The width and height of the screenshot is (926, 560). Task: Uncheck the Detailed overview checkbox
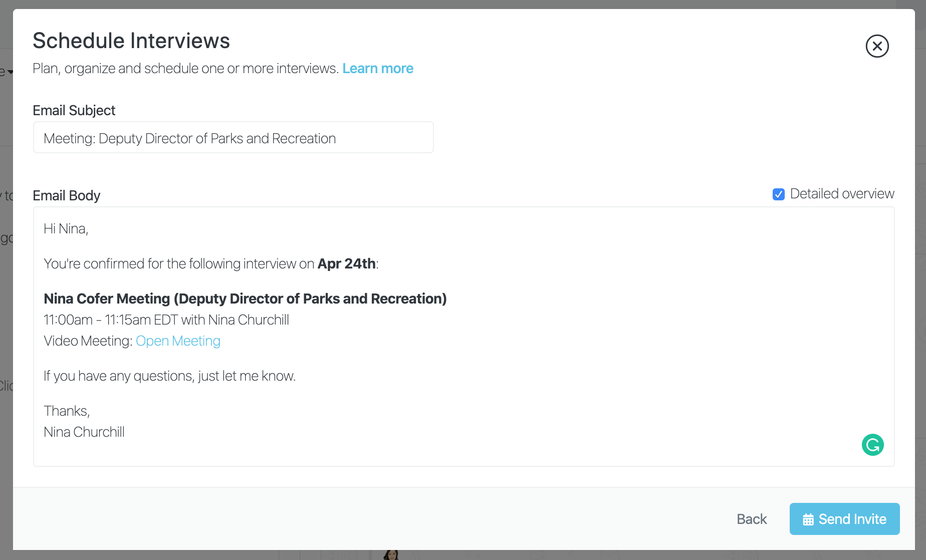pyautogui.click(x=778, y=194)
